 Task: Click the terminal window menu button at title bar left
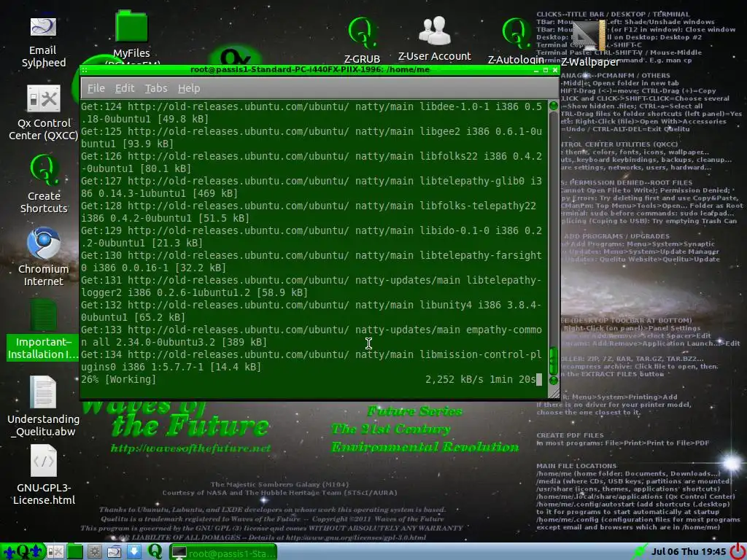coord(85,70)
